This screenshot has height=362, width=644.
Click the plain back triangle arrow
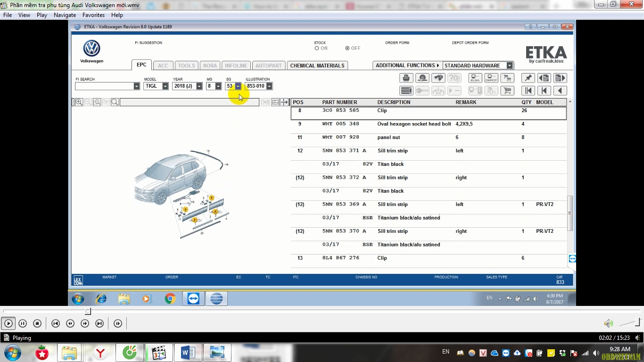[x=560, y=90]
